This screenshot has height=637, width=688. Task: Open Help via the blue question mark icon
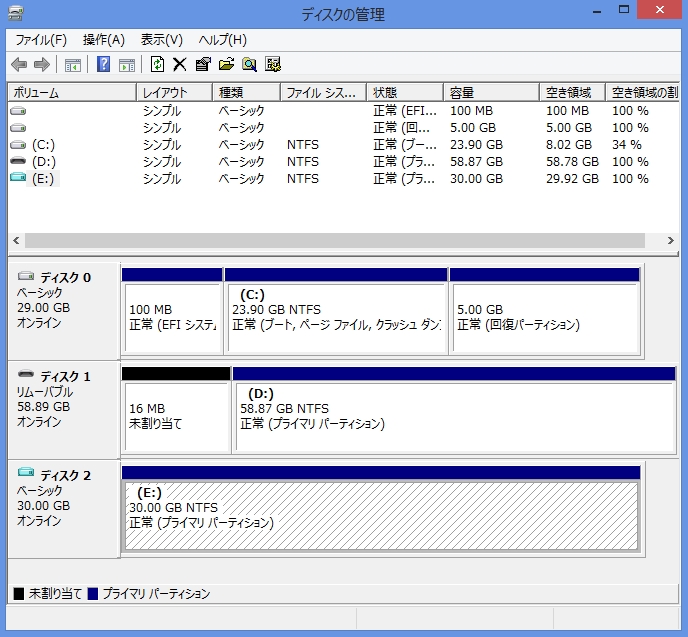click(x=103, y=65)
